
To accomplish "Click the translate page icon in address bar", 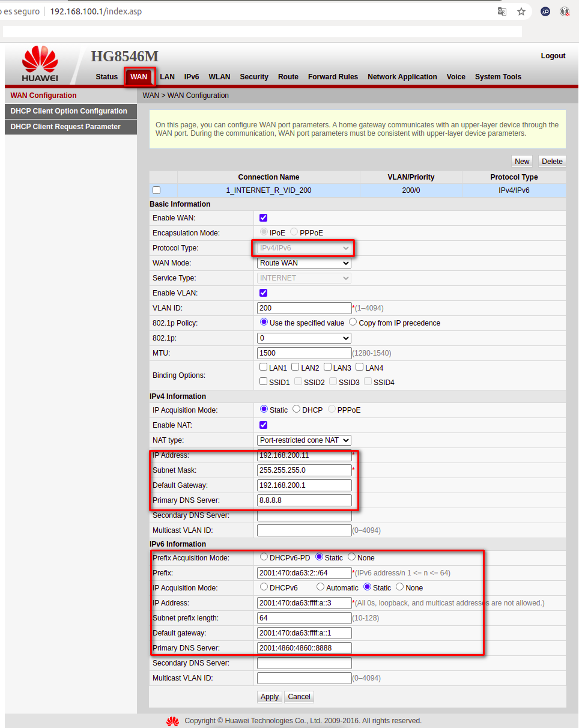I will pyautogui.click(x=502, y=11).
